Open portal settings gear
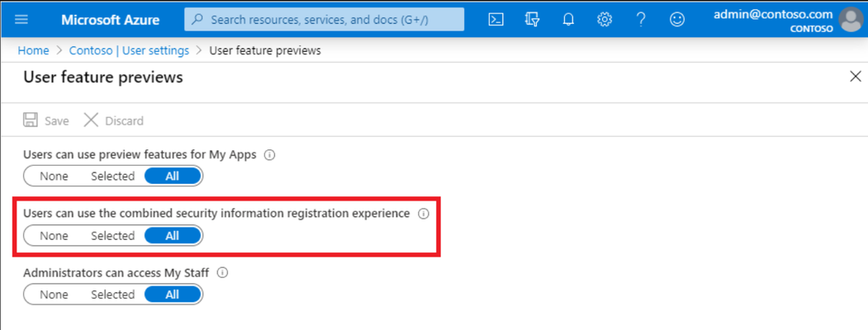Viewport: 868px width, 330px height. 604,20
